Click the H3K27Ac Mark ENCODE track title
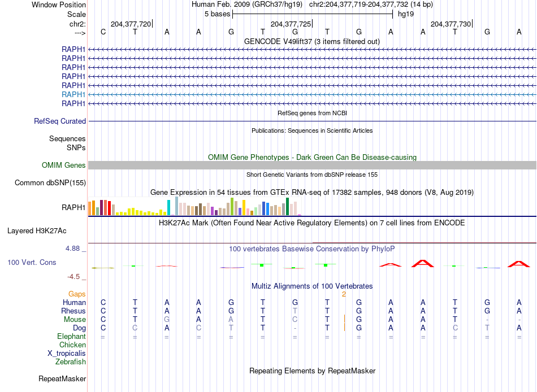This screenshot has height=392, width=537. 312,223
